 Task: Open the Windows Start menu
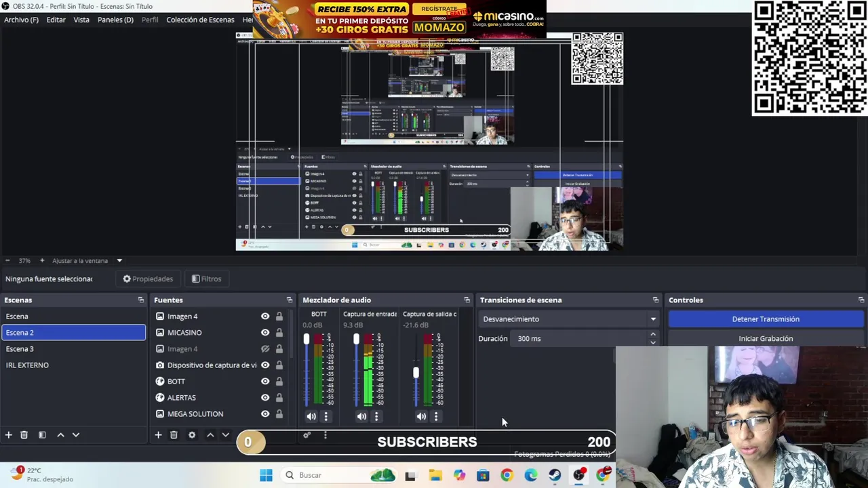(266, 475)
